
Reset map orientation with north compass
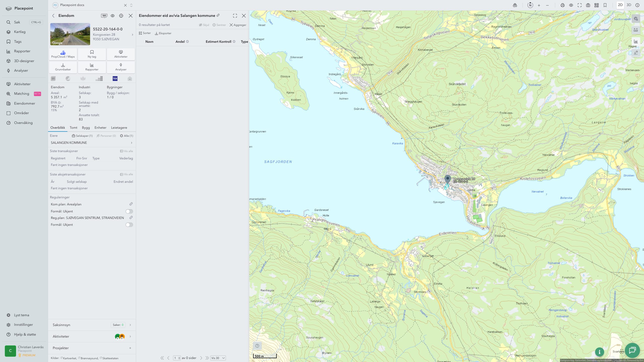pyautogui.click(x=530, y=5)
